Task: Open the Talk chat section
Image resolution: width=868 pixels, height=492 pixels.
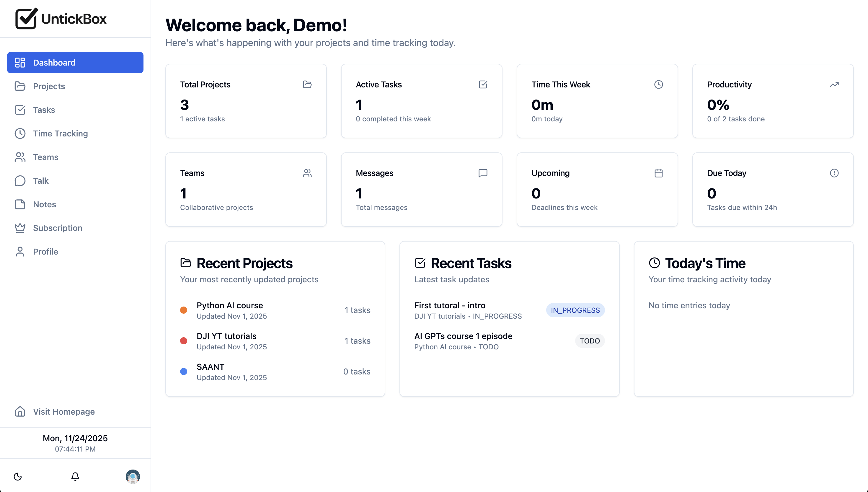Action: [40, 181]
